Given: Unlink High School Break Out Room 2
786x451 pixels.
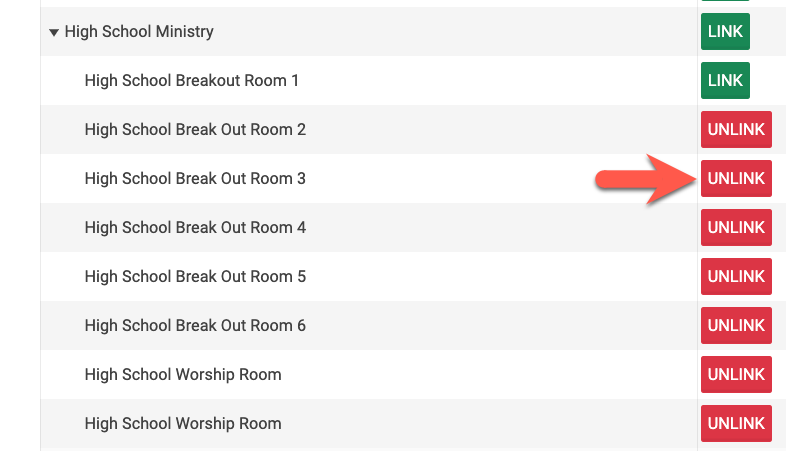Looking at the screenshot, I should pyautogui.click(x=736, y=129).
